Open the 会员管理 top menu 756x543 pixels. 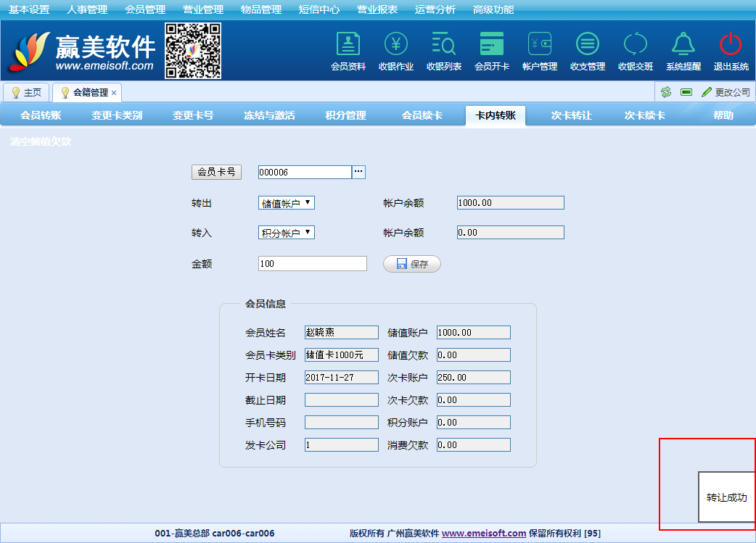click(x=145, y=9)
